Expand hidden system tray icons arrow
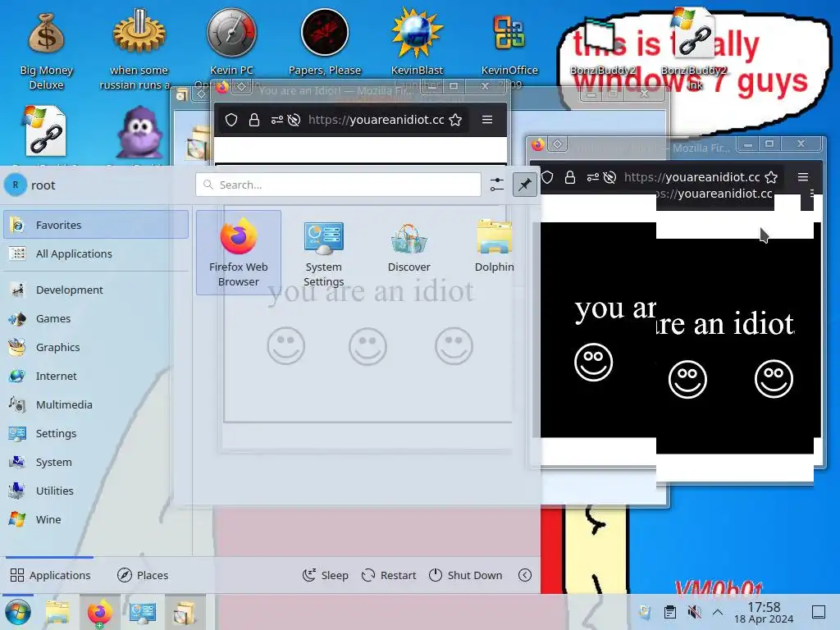 (x=718, y=612)
